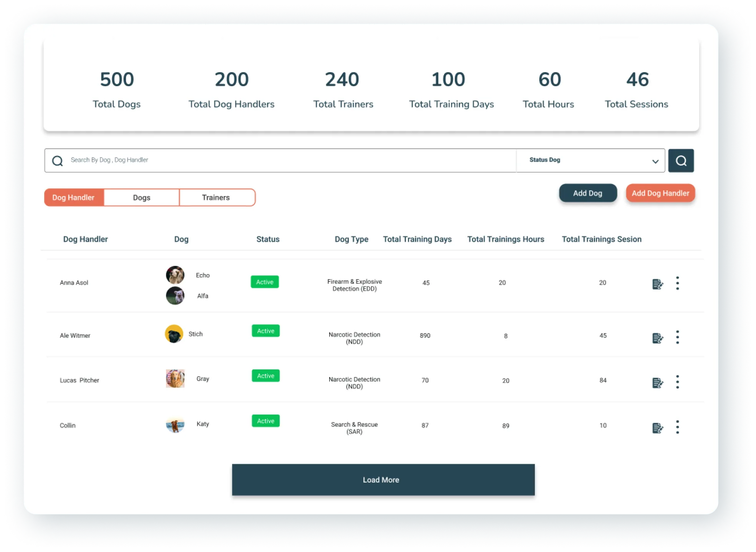Switch to the Trainers tab
Screen dimensions: 756x552
click(x=216, y=198)
